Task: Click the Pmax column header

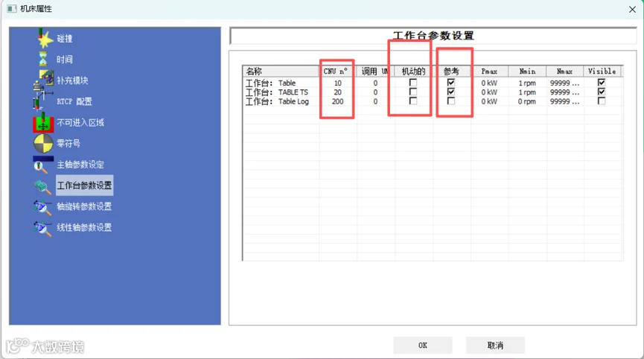Action: pyautogui.click(x=489, y=71)
